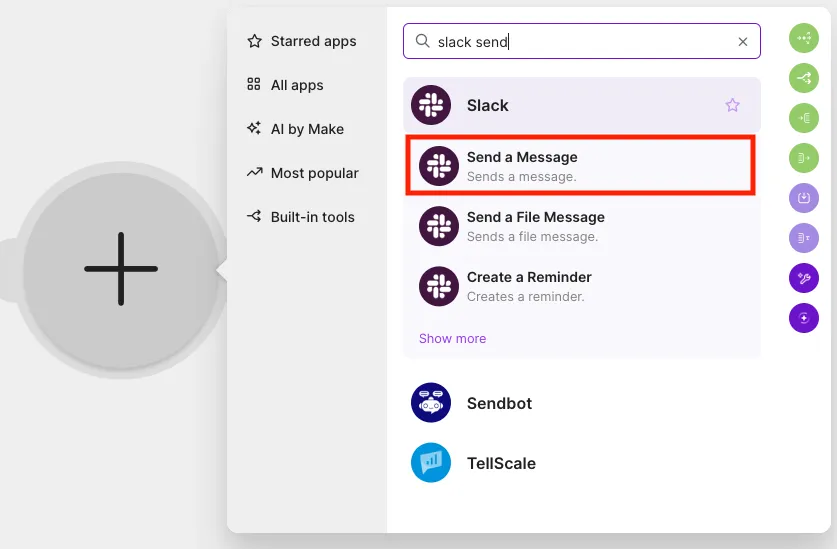The height and width of the screenshot is (549, 837).
Task: Clear the search field with the X
Action: point(743,42)
